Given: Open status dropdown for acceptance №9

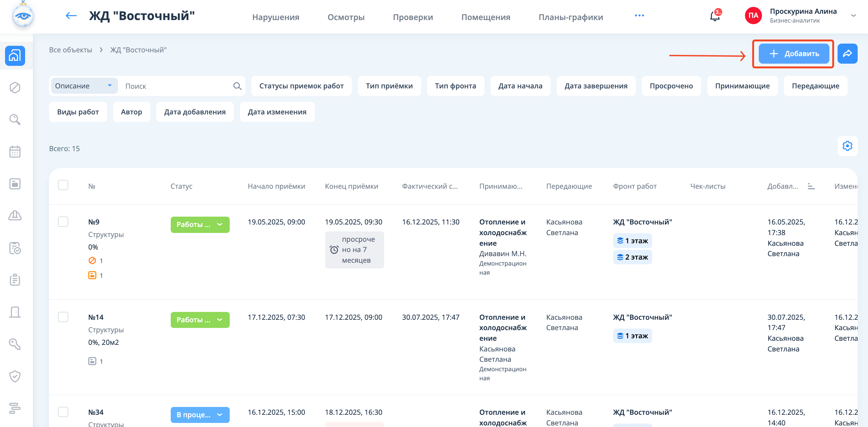Looking at the screenshot, I should 200,224.
